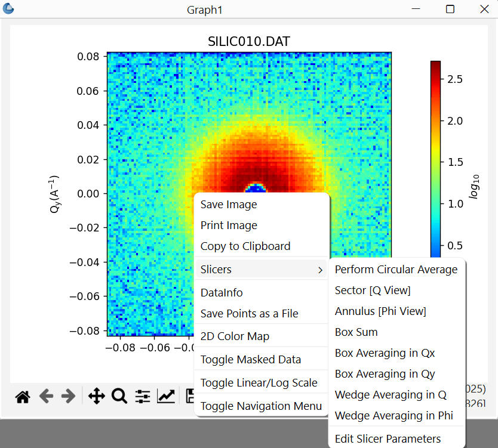Select the Zoom magnifier tool
The image size is (498, 448).
click(x=119, y=396)
